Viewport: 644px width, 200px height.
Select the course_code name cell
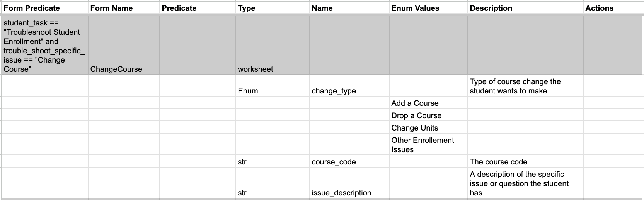(x=334, y=162)
